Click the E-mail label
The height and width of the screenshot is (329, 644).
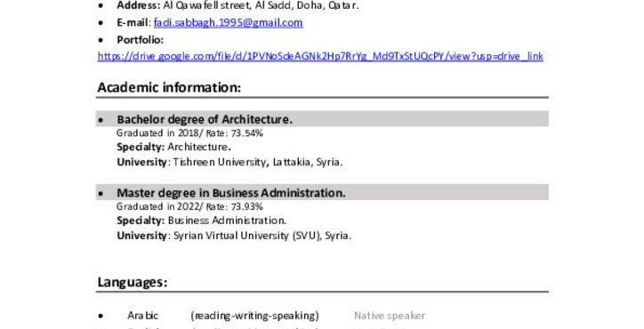tap(133, 22)
